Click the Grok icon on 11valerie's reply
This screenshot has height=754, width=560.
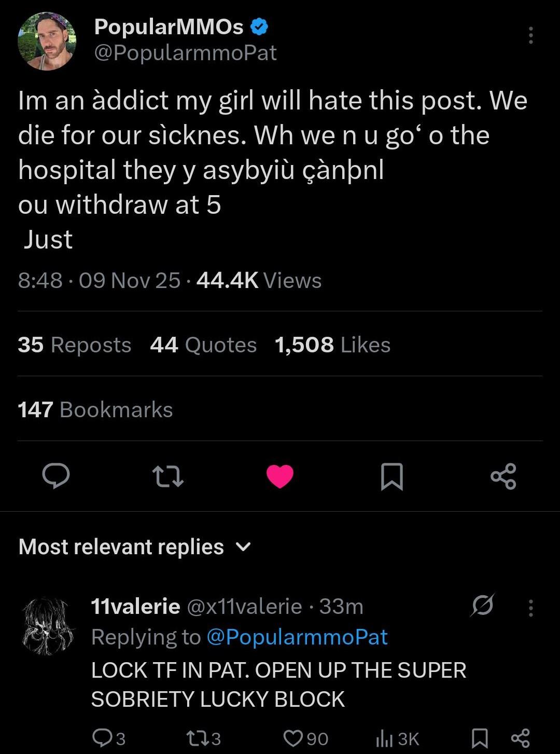(483, 606)
